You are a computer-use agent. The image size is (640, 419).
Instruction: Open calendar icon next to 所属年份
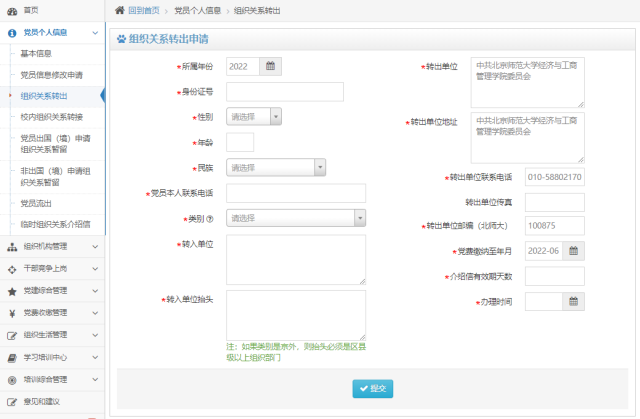270,66
